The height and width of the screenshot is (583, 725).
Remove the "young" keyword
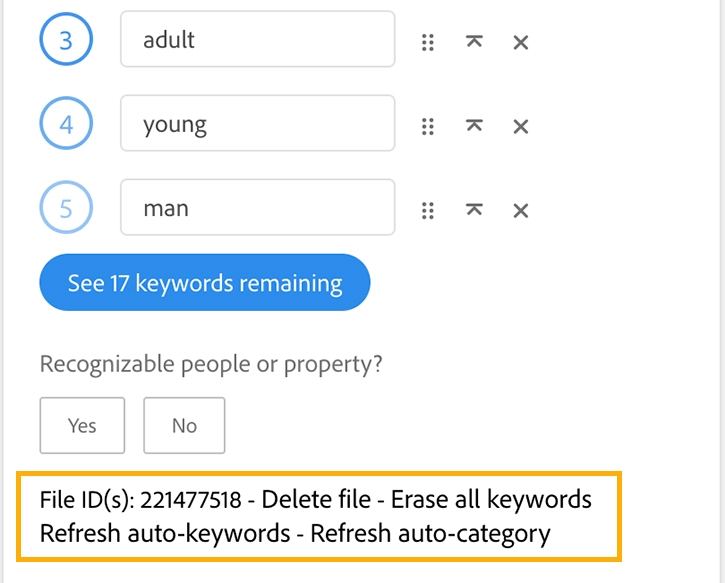pyautogui.click(x=521, y=127)
